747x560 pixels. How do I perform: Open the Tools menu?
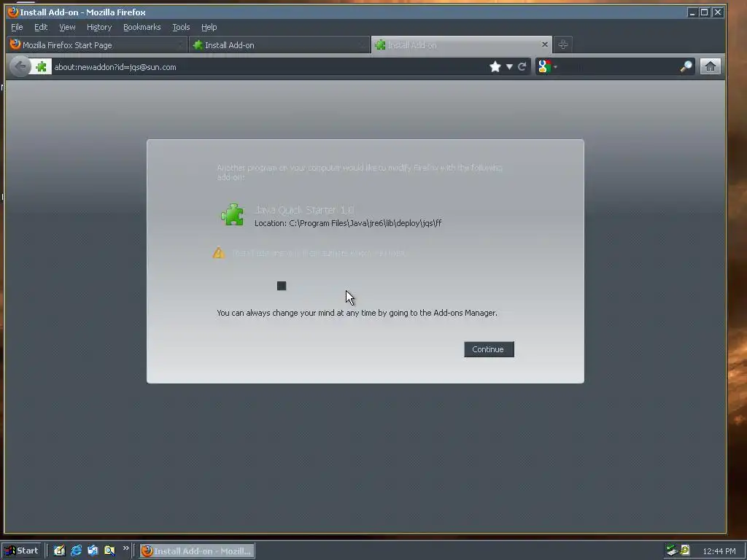[x=181, y=27]
